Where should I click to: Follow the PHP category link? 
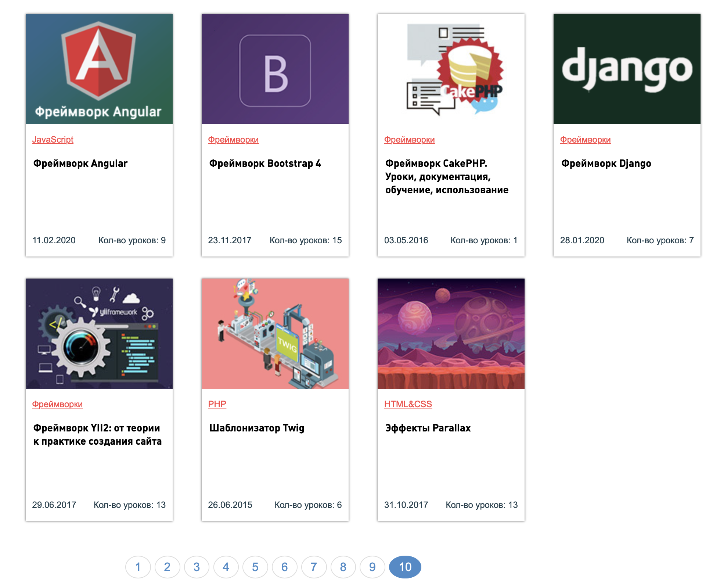(x=217, y=404)
